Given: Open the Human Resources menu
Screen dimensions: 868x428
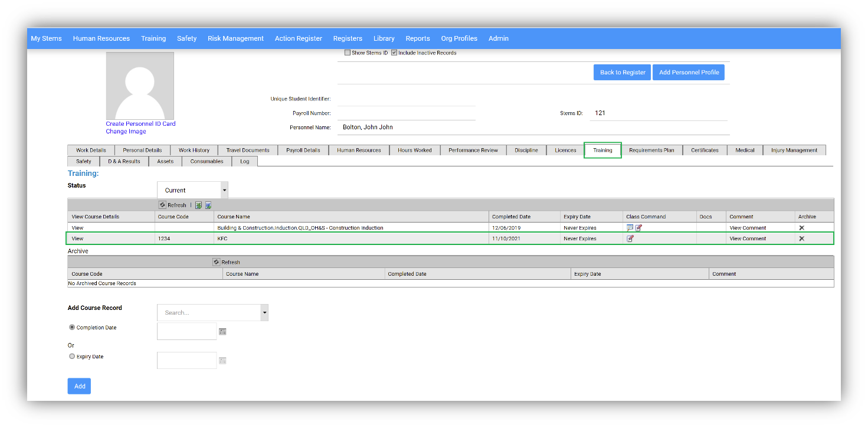Looking at the screenshot, I should coord(101,38).
